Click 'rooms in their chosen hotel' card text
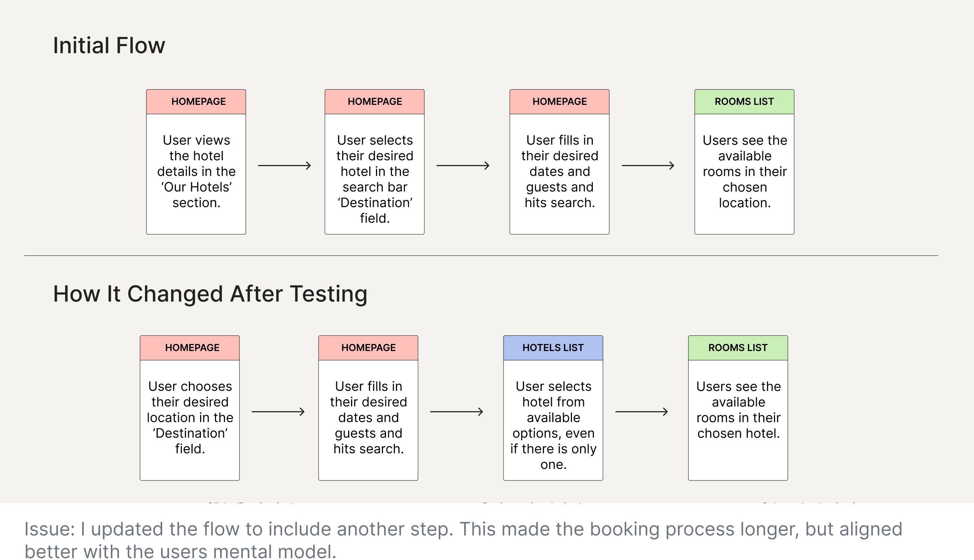 pyautogui.click(x=739, y=410)
